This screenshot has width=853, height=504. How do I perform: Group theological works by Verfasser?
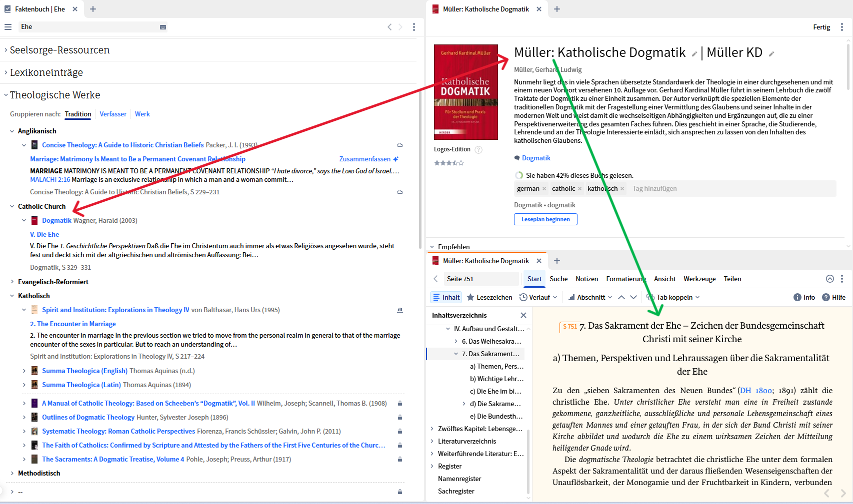pos(113,114)
